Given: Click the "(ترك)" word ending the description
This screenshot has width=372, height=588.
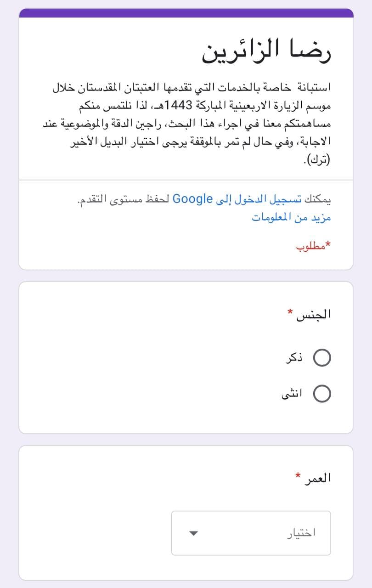Looking at the screenshot, I should pyautogui.click(x=317, y=161).
